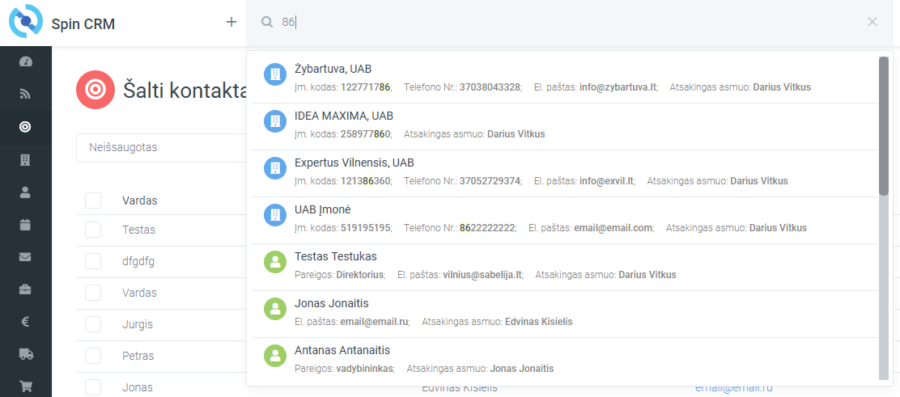Viewport: 900px width, 397px height.
Task: Click company icon next to UAB Įmonė
Action: 275,215
